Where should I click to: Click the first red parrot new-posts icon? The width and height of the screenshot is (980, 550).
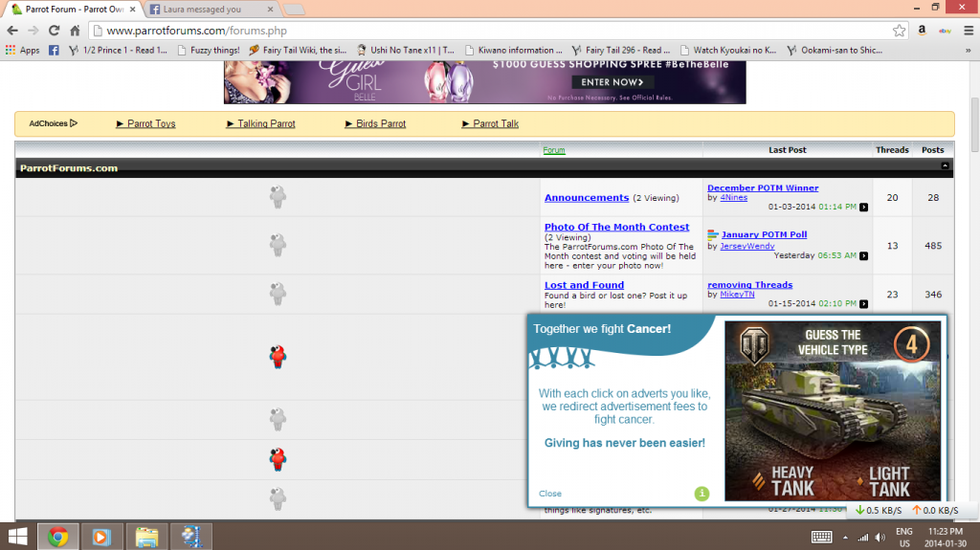278,357
